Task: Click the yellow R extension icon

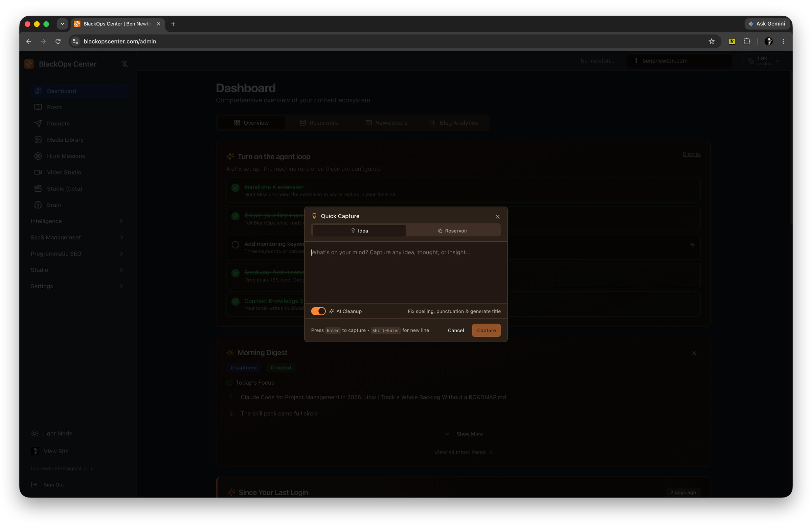Action: [x=732, y=41]
